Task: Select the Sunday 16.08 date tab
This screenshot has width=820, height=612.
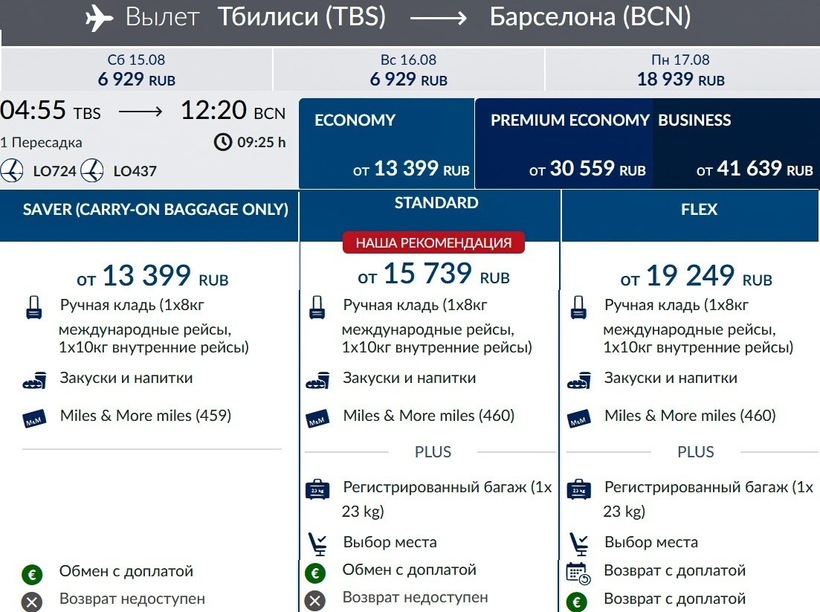Action: click(x=408, y=70)
